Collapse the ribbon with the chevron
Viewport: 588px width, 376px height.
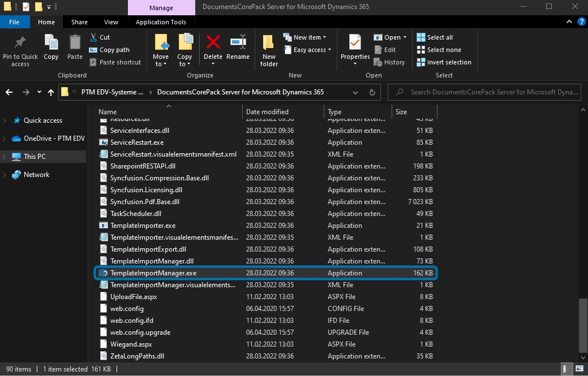coord(569,21)
